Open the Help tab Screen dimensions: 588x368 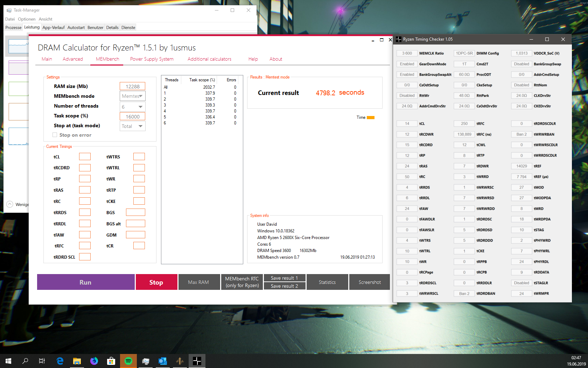pyautogui.click(x=253, y=59)
